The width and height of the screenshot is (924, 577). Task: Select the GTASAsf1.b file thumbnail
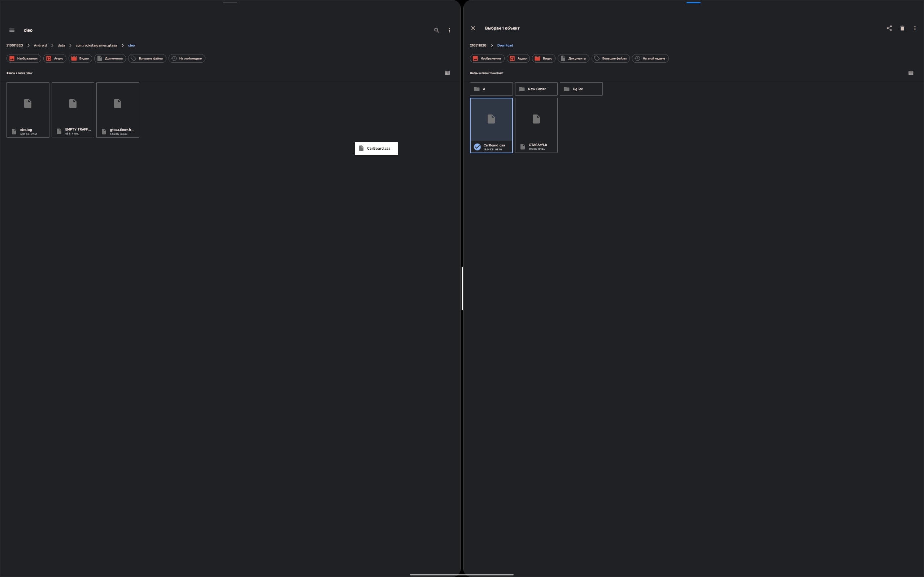pos(536,119)
